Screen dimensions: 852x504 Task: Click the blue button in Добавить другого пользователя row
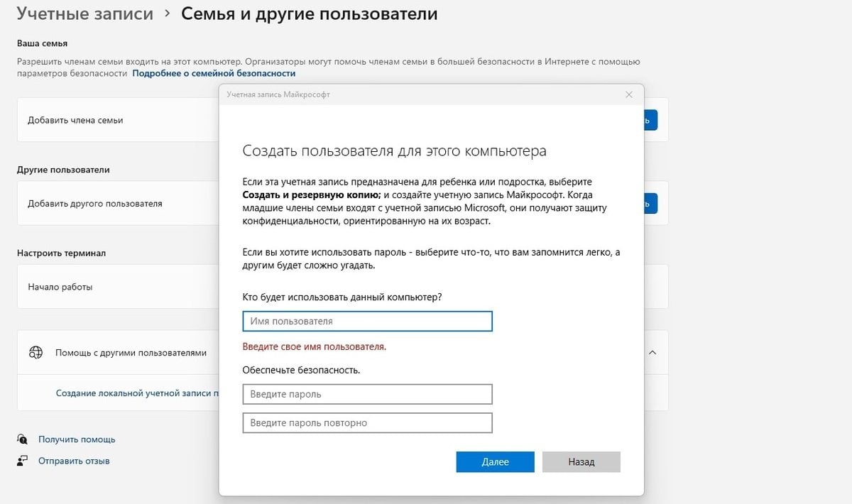(x=651, y=203)
